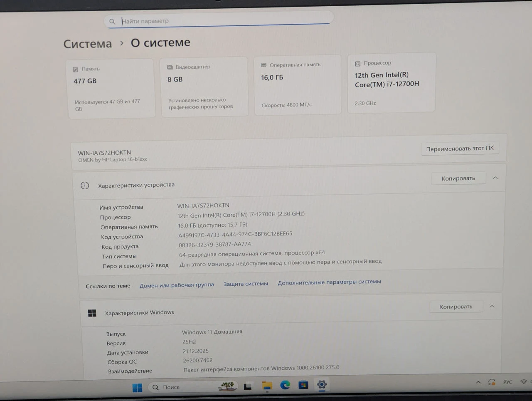Click 'Windows 11 Домашняя' edition value
This screenshot has height=401, width=532.
tap(212, 332)
